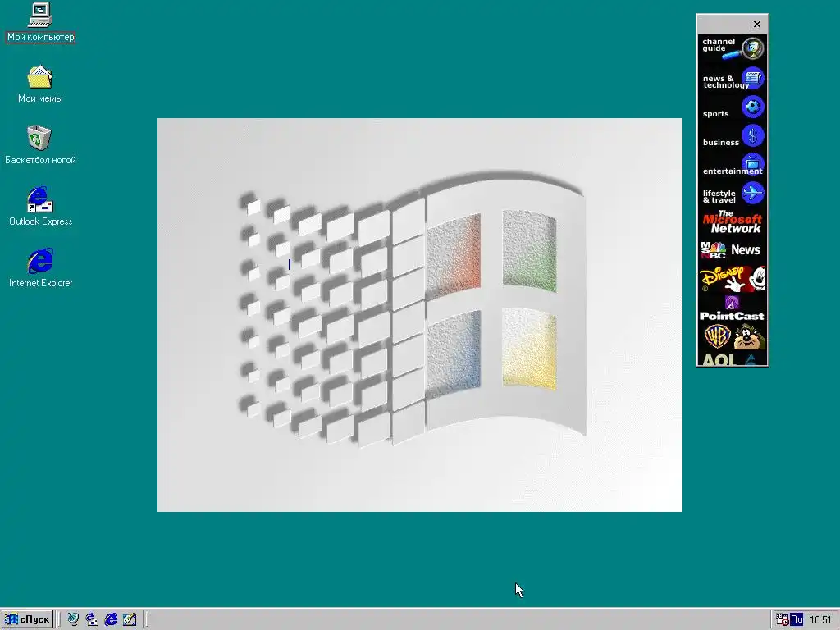Open the entertainment channel

point(733,165)
